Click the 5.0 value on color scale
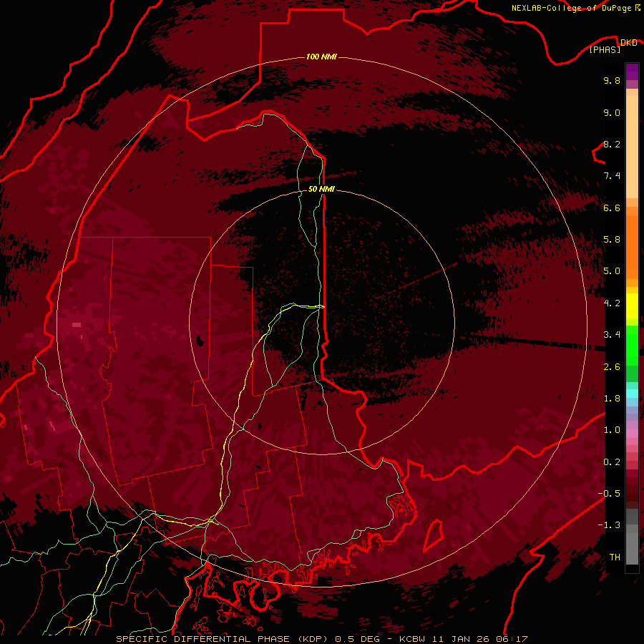 click(x=612, y=271)
